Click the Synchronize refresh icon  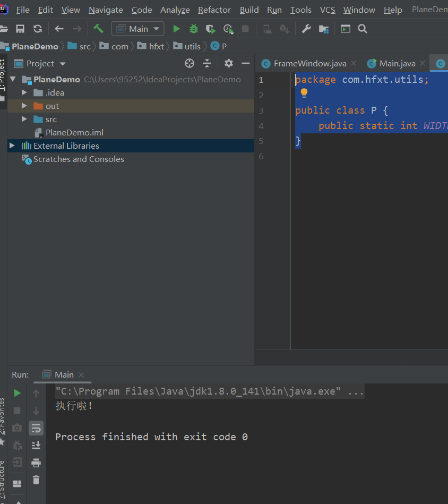click(38, 29)
